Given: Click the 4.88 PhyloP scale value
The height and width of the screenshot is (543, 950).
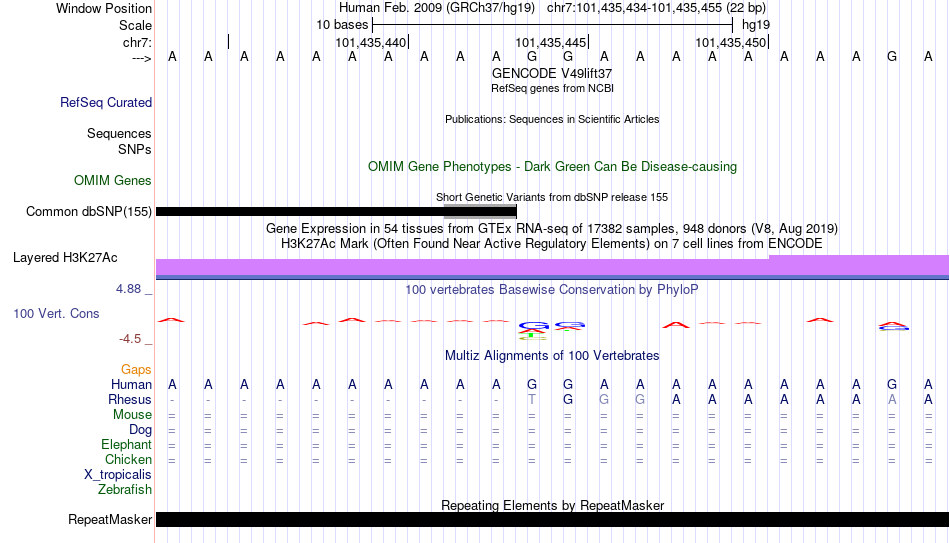Looking at the screenshot, I should [128, 289].
